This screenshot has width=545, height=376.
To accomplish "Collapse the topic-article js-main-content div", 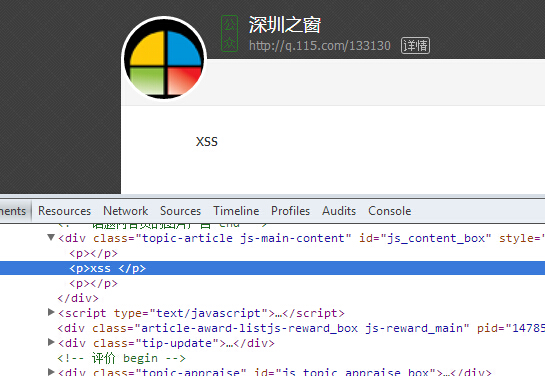I will 51,238.
